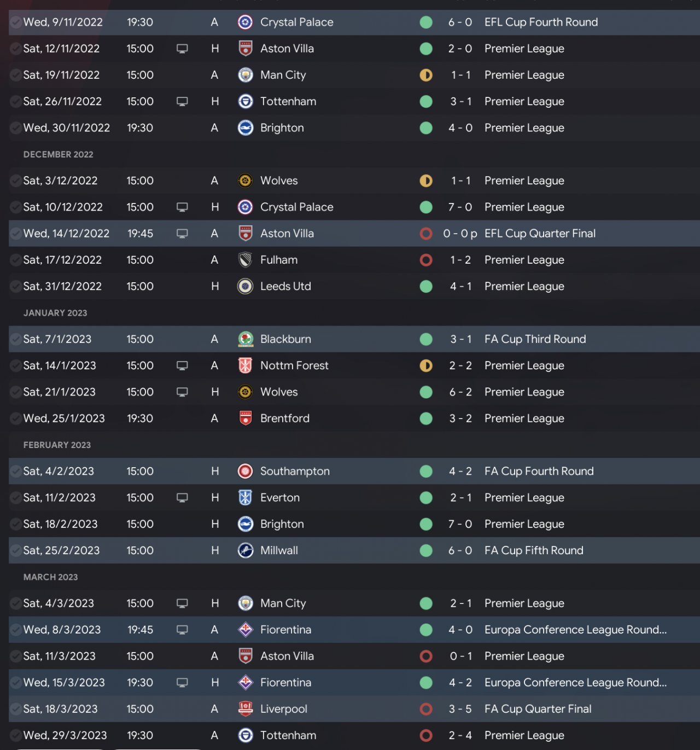Open the 0 - 0 p EFL Cup Quarter Final result
The image size is (700, 750).
coord(460,234)
